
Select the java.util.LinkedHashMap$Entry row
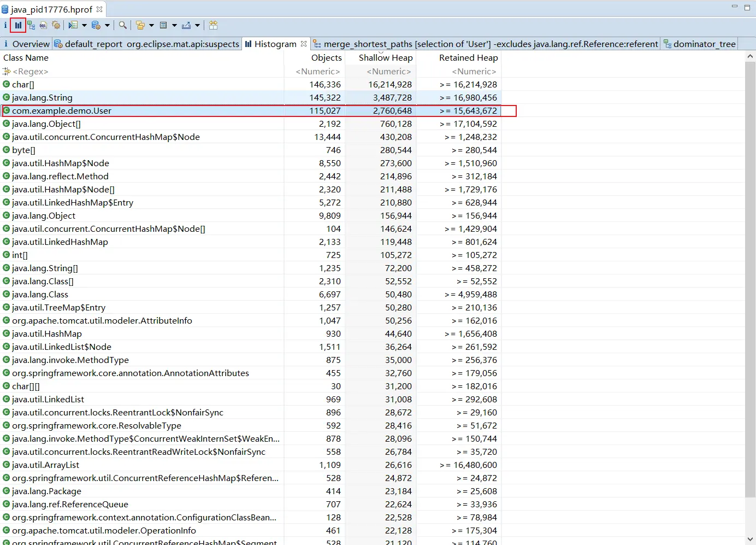click(251, 203)
